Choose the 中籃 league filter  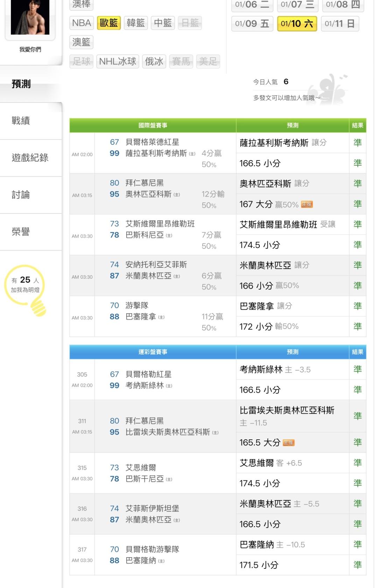[163, 23]
